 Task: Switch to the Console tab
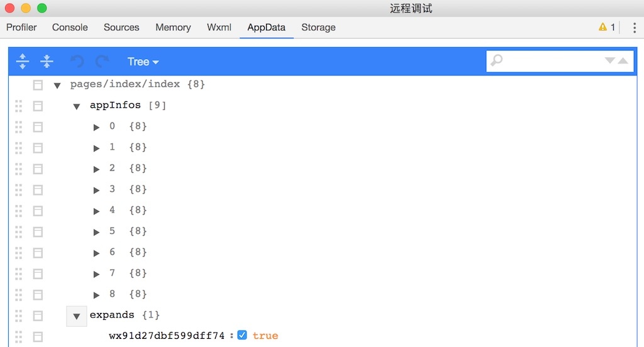[x=70, y=27]
